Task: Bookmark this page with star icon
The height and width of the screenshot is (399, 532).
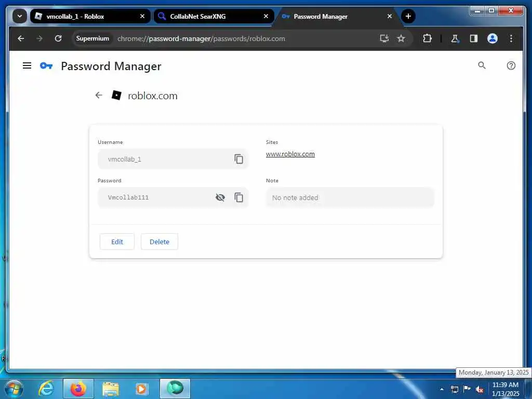Action: pos(401,38)
